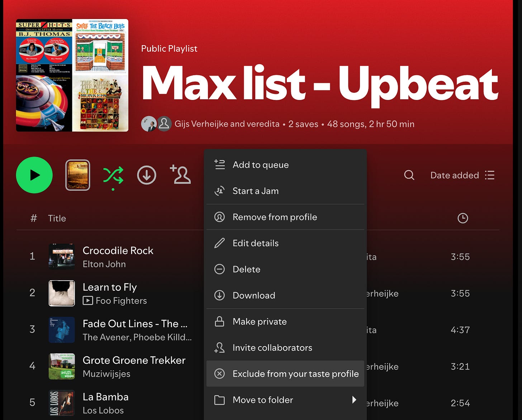Choose Invite collaborators menu entry
The width and height of the screenshot is (522, 420).
click(285, 348)
